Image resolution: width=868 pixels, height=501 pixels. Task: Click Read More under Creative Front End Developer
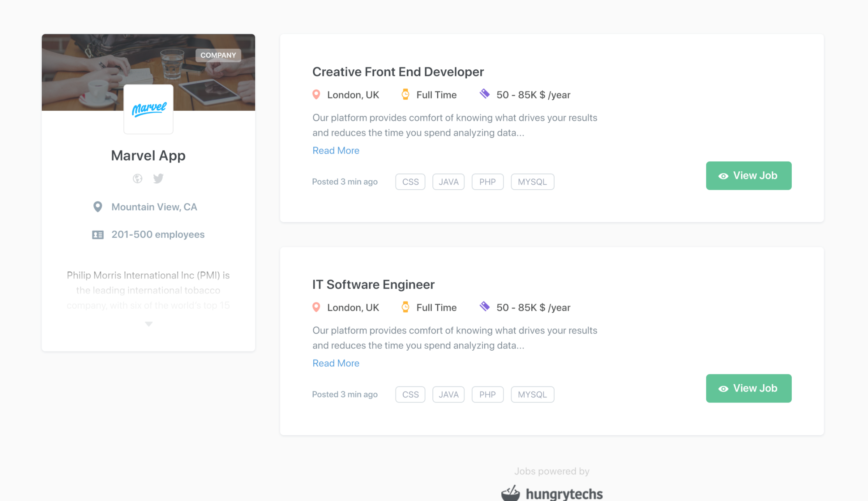point(336,150)
